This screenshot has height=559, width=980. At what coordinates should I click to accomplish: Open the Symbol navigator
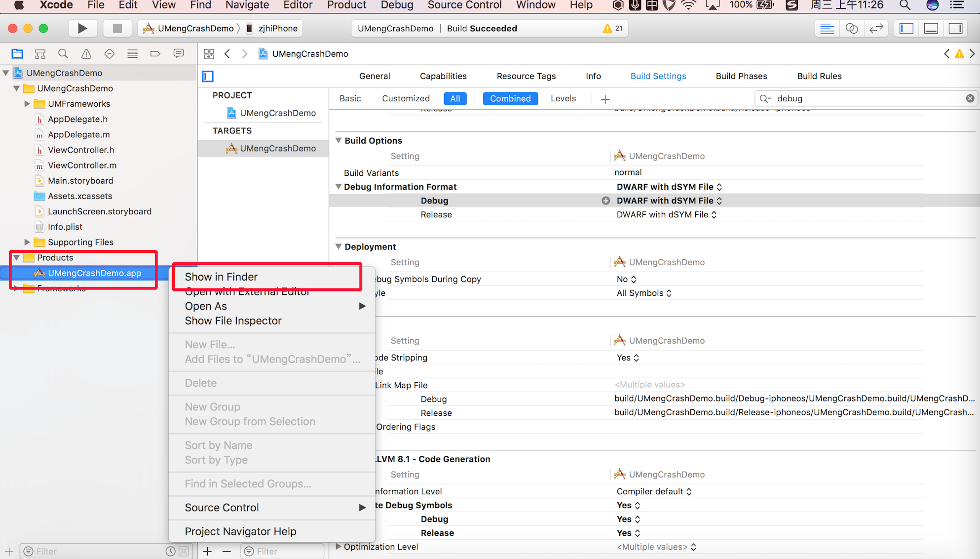40,54
